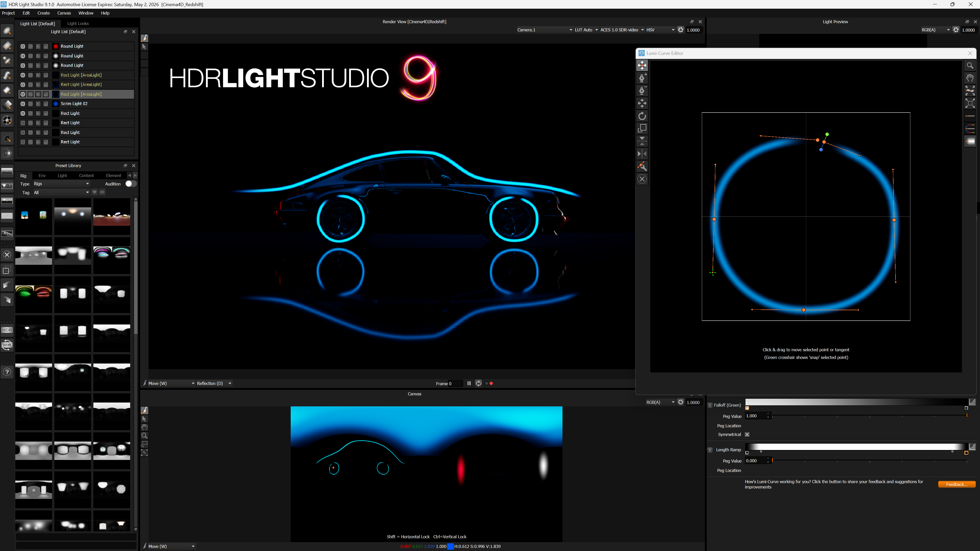Open RGB(A) dropdown in Light Preview

point(936,30)
